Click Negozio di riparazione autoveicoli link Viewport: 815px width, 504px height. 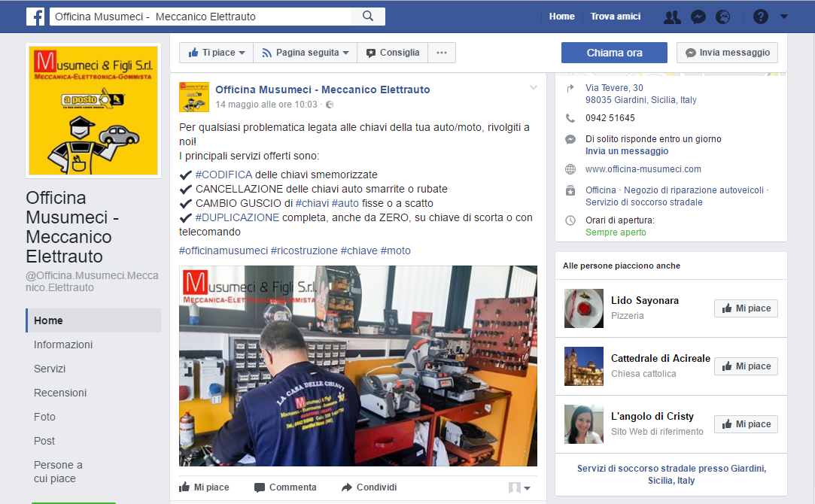point(694,190)
